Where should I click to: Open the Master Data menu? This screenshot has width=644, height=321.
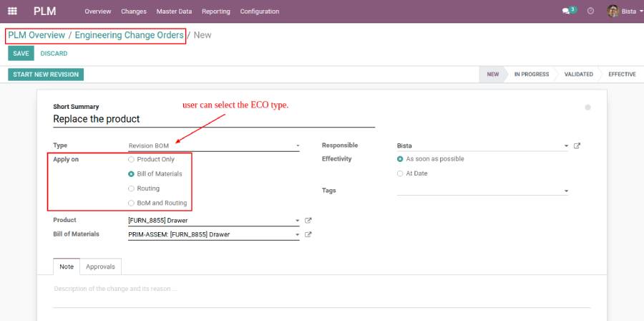tap(174, 11)
